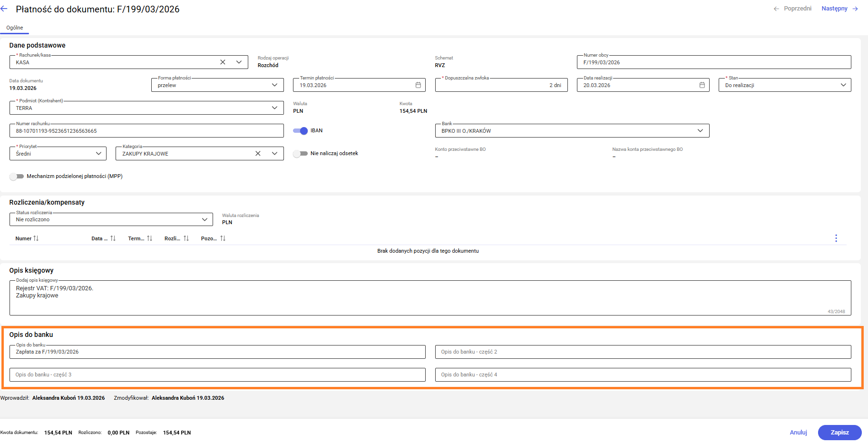Disable the IBAN toggle

300,131
